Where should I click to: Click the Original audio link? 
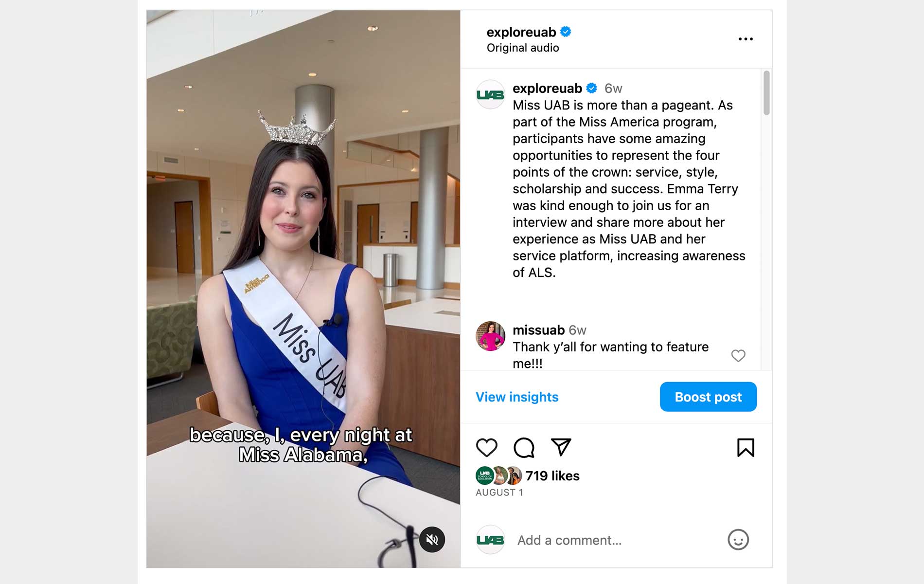(x=523, y=48)
